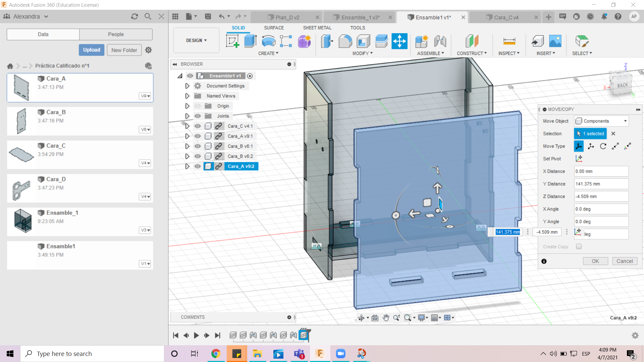Viewport: 644px width, 362px height.
Task: Toggle visibility of Cara_A v9:2
Action: tap(198, 166)
